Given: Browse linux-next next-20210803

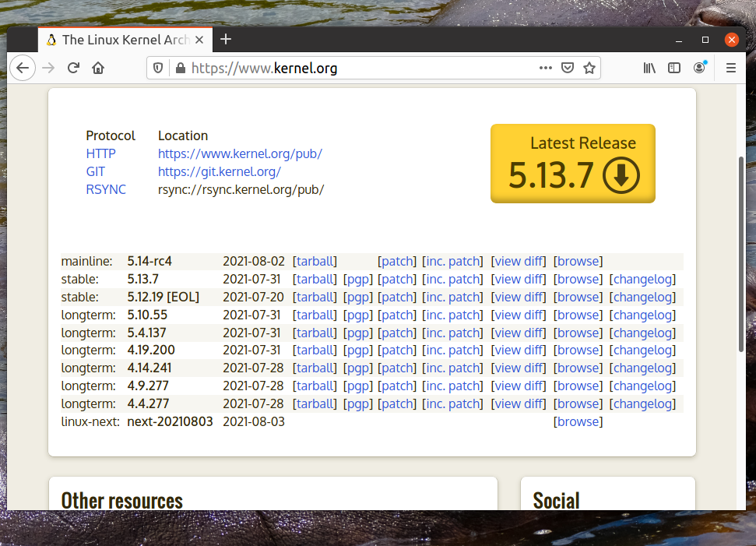Looking at the screenshot, I should pyautogui.click(x=578, y=421).
